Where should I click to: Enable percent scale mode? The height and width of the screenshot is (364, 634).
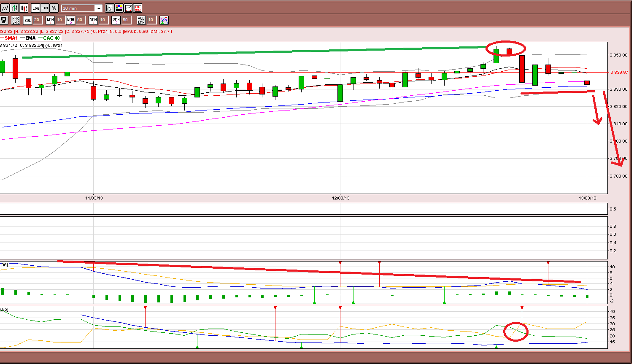54,8
